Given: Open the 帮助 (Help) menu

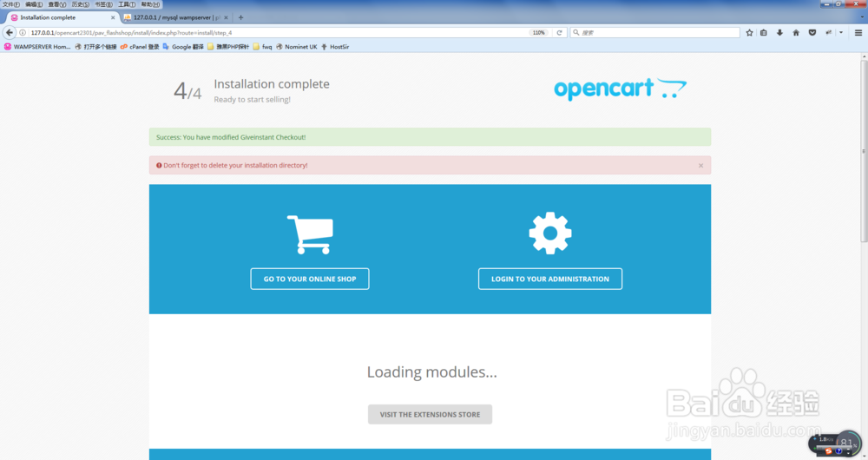Looking at the screenshot, I should (150, 4).
